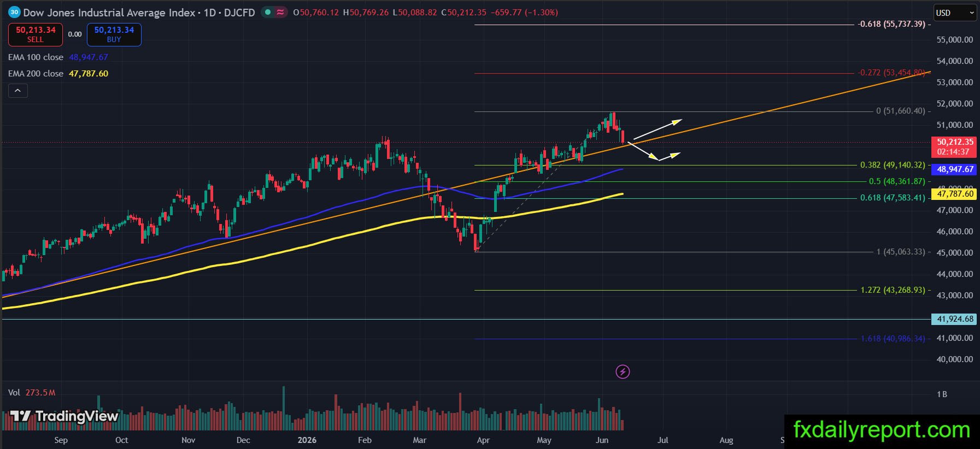Click the Dow Jones 30 symbol logo

(x=14, y=12)
